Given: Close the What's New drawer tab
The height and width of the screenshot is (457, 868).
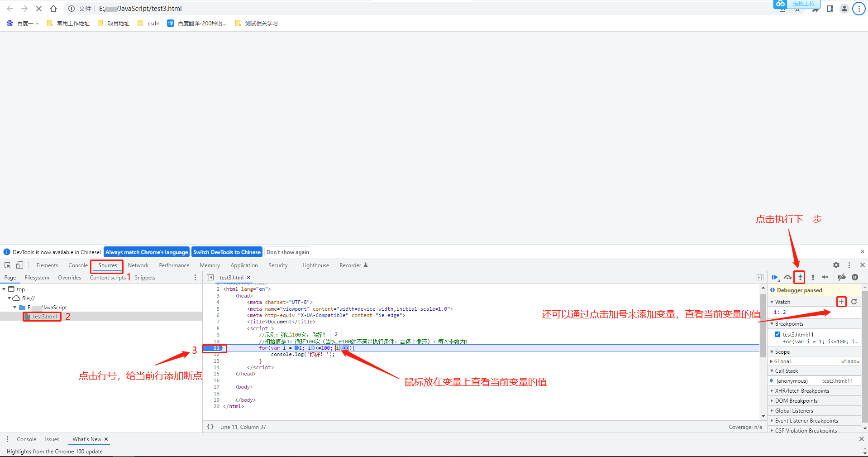Looking at the screenshot, I should tap(106, 439).
